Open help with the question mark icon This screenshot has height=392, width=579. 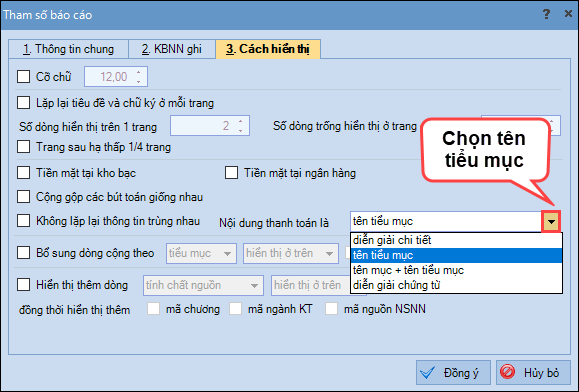tap(547, 14)
